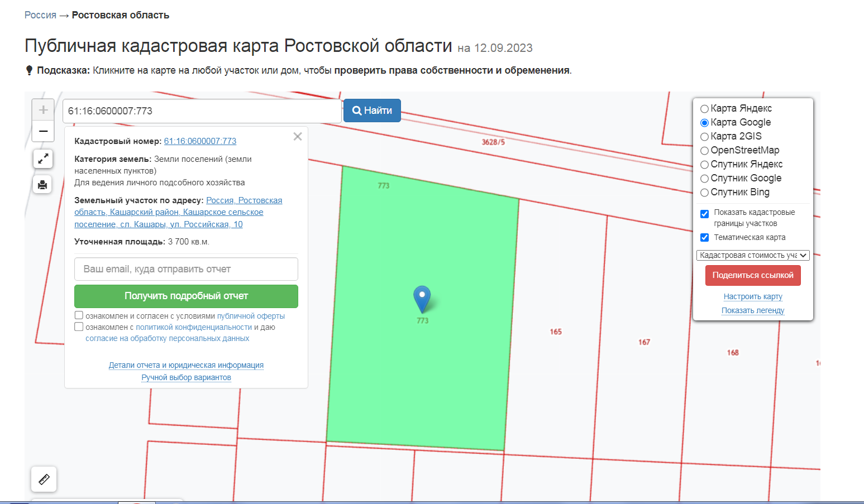
Task: Select Карта Google map layer
Action: pos(705,123)
